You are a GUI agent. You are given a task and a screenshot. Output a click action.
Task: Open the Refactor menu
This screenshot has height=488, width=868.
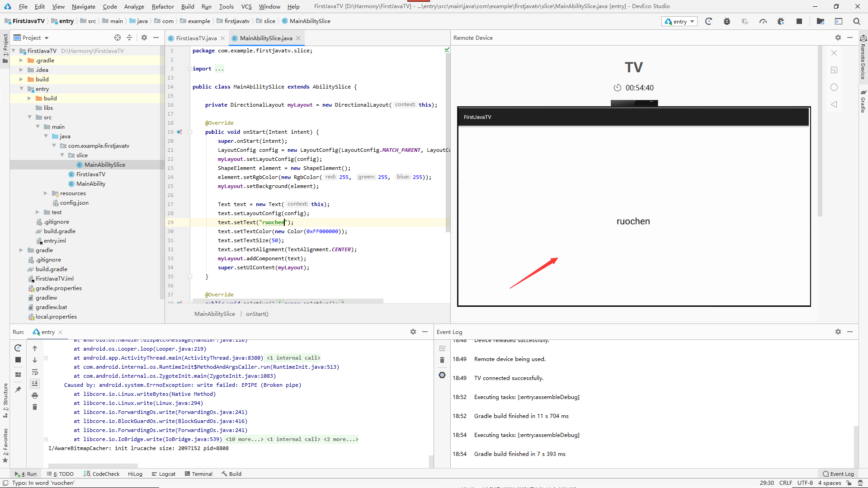(163, 6)
